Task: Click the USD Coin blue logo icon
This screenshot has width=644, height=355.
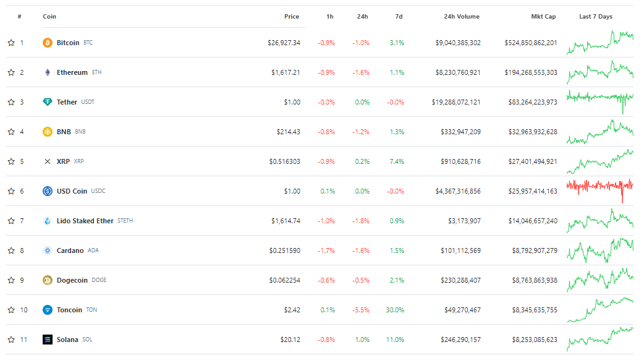Action: [x=48, y=191]
